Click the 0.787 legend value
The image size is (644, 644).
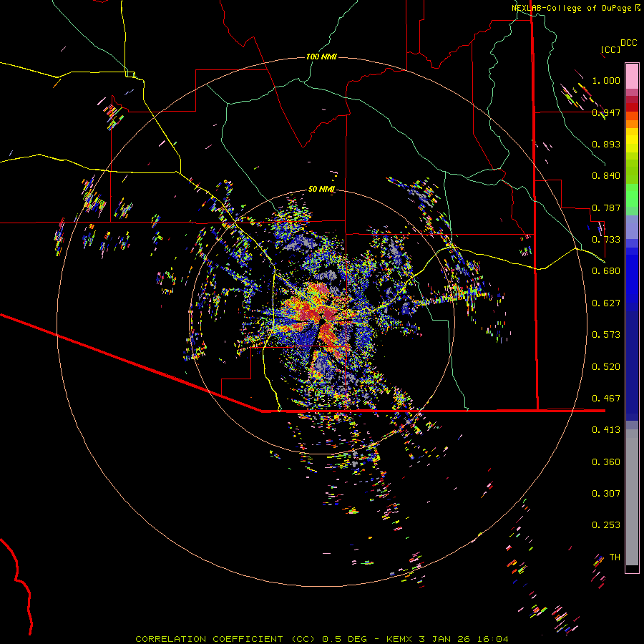point(606,208)
